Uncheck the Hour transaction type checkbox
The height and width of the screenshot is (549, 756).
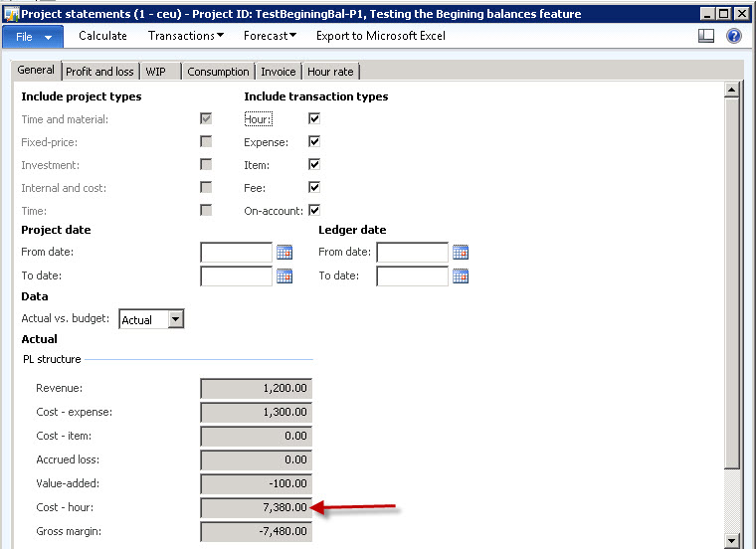(x=314, y=119)
